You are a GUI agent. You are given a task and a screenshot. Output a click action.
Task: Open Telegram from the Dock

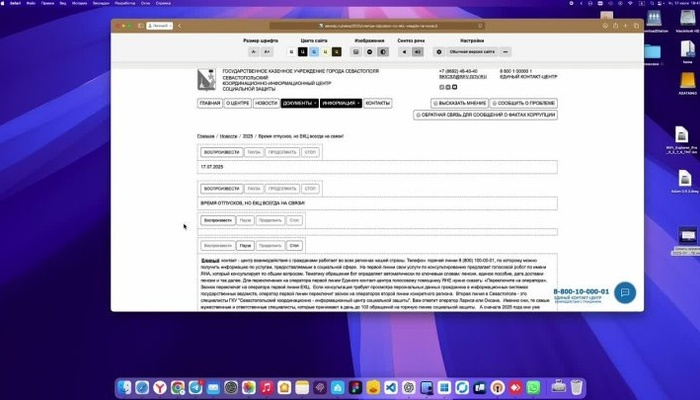(196, 387)
